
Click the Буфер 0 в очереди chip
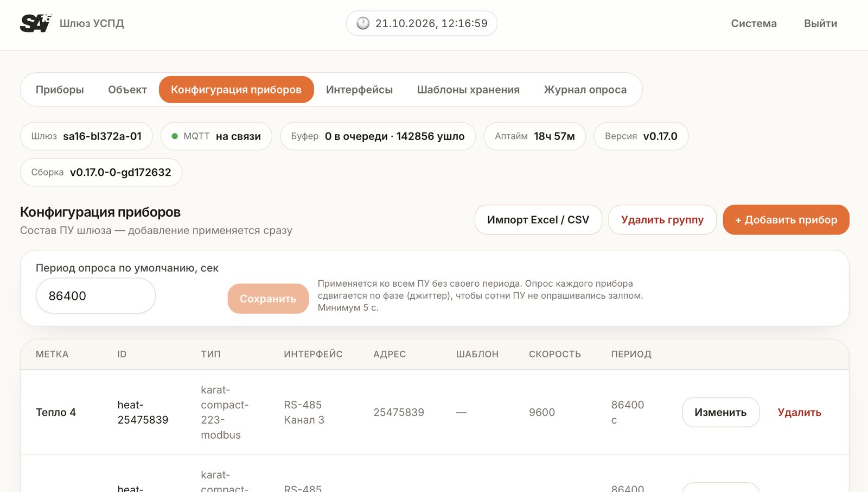378,136
